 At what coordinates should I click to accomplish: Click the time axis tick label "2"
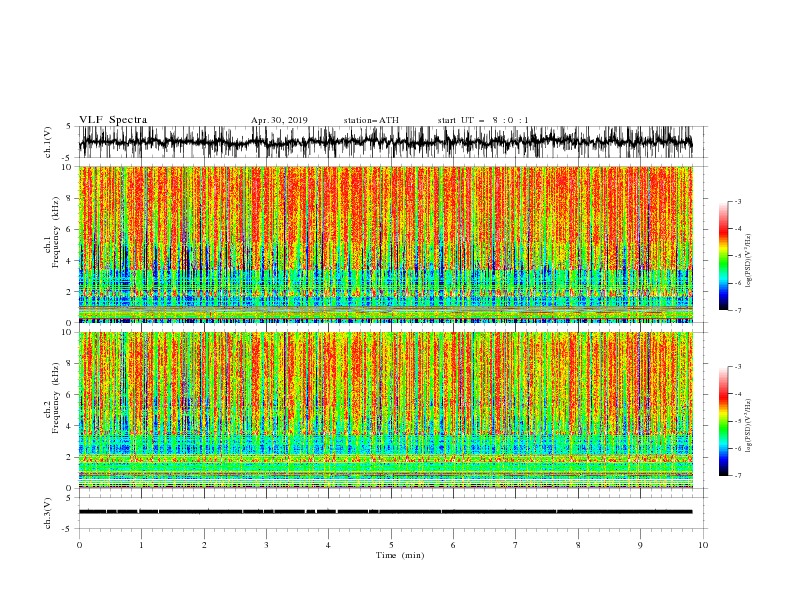tap(204, 545)
